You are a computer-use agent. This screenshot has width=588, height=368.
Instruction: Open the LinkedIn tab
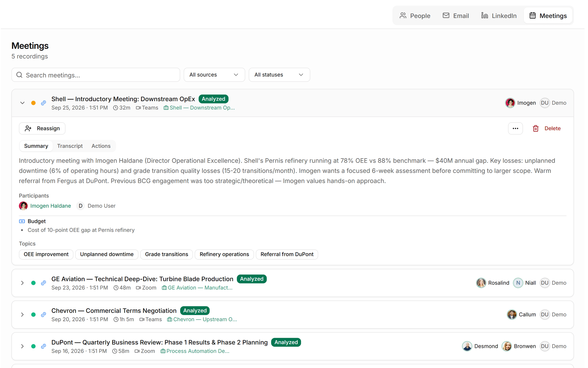coord(499,16)
